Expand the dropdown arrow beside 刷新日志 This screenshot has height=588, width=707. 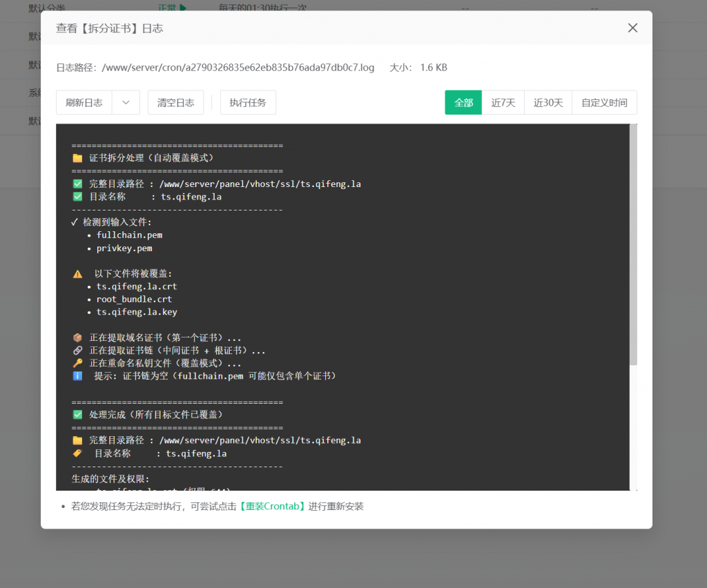126,103
